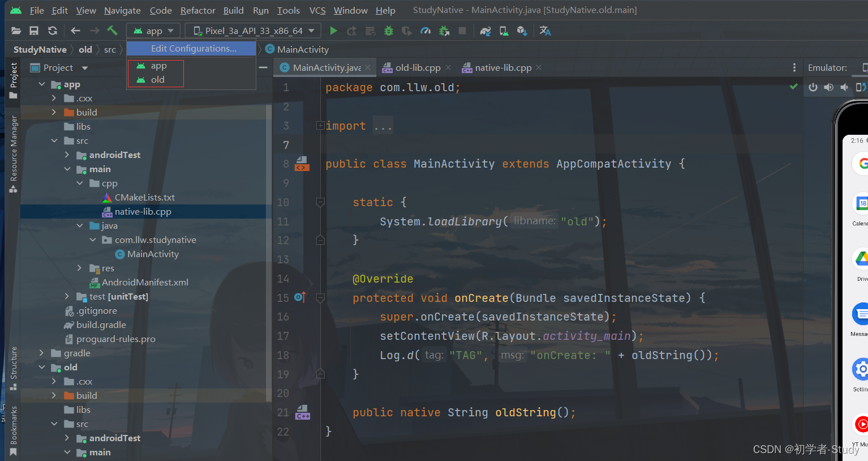This screenshot has width=868, height=461.
Task: Close the old-lib.cpp tab
Action: 448,67
